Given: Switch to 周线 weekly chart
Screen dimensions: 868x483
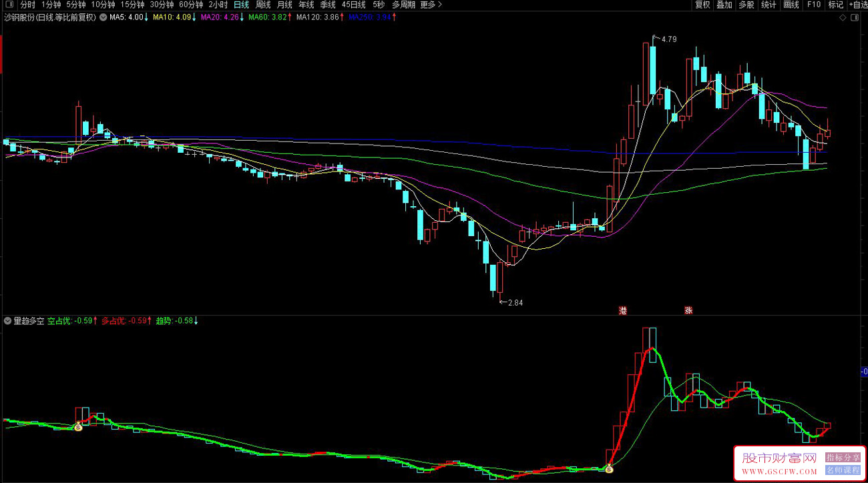Looking at the screenshot, I should coord(263,5).
